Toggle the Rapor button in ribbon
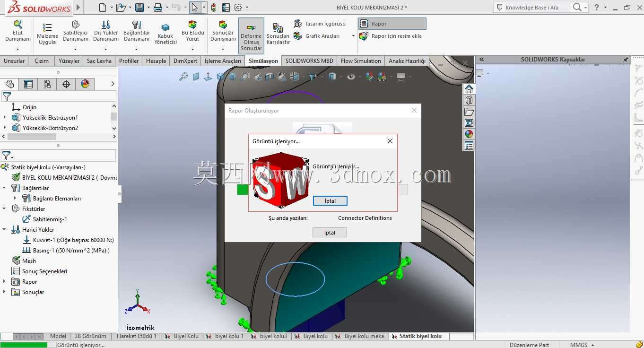 click(392, 24)
